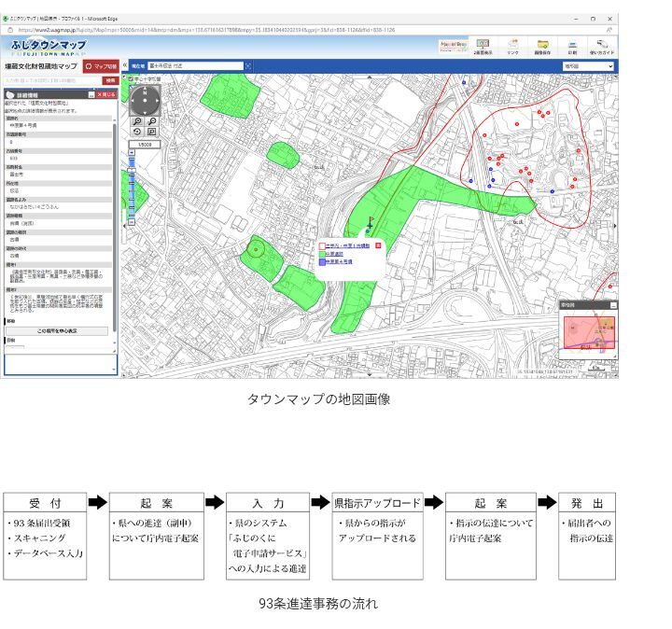Click the zoom-in magnifier button
Viewport: 672px width, 629px height.
pyautogui.click(x=137, y=121)
